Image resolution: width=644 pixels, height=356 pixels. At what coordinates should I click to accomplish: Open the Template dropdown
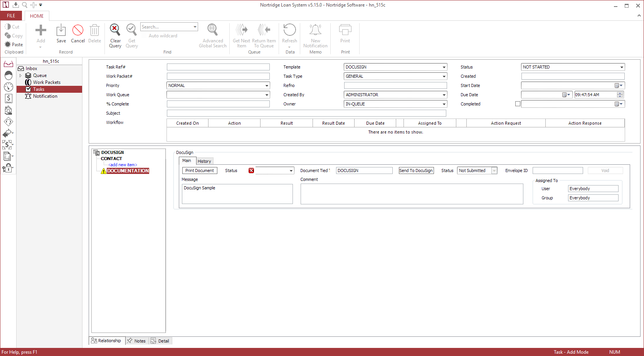[x=444, y=67]
